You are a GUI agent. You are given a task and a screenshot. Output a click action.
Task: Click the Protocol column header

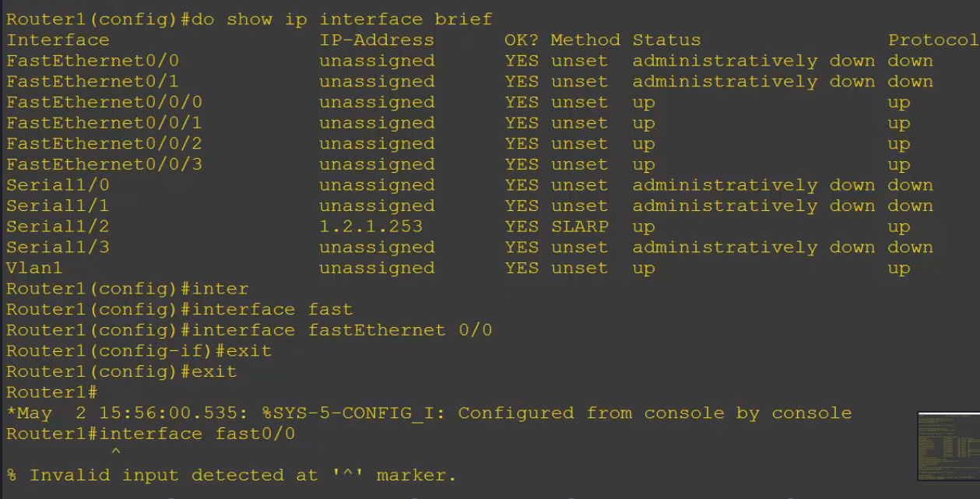tap(933, 40)
